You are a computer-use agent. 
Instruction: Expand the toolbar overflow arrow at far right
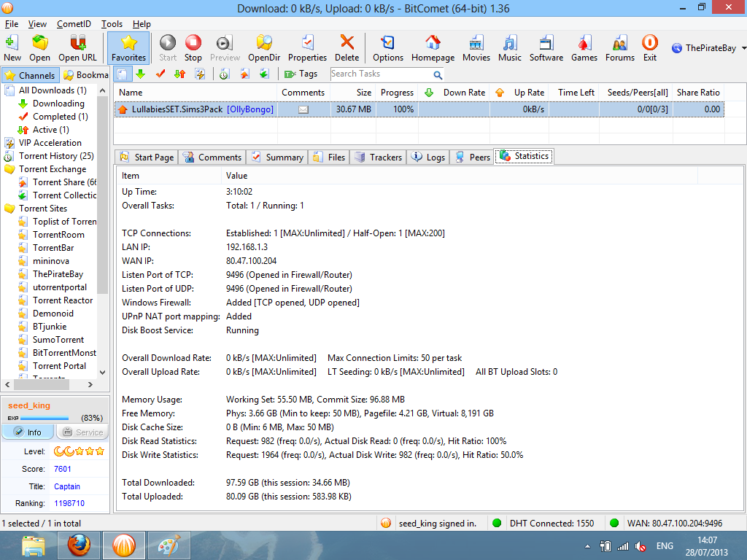[744, 48]
